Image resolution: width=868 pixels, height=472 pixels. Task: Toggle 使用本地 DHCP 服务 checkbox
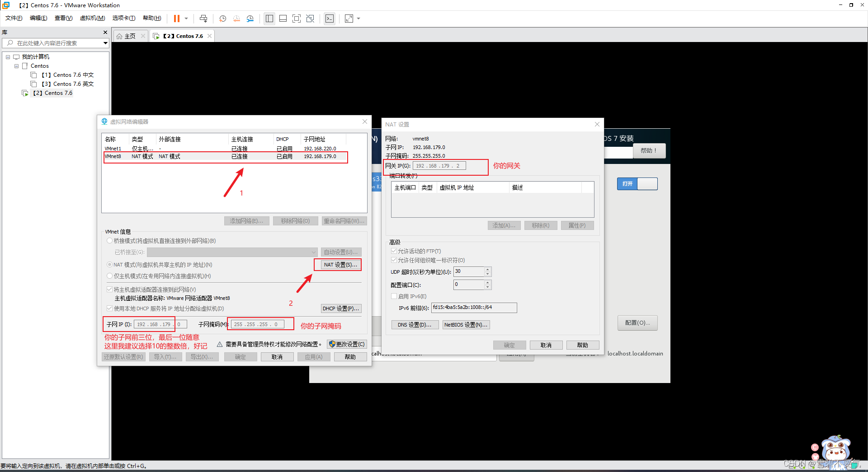coord(109,308)
